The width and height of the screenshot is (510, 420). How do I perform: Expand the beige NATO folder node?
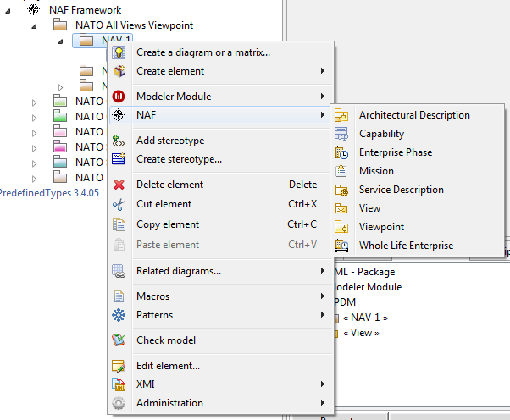tap(34, 179)
